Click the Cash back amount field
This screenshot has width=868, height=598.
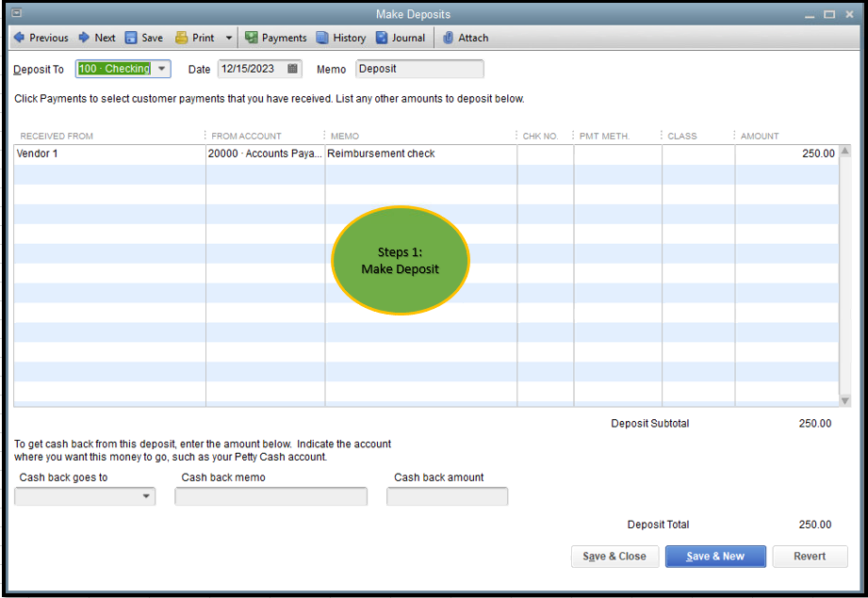click(x=448, y=496)
